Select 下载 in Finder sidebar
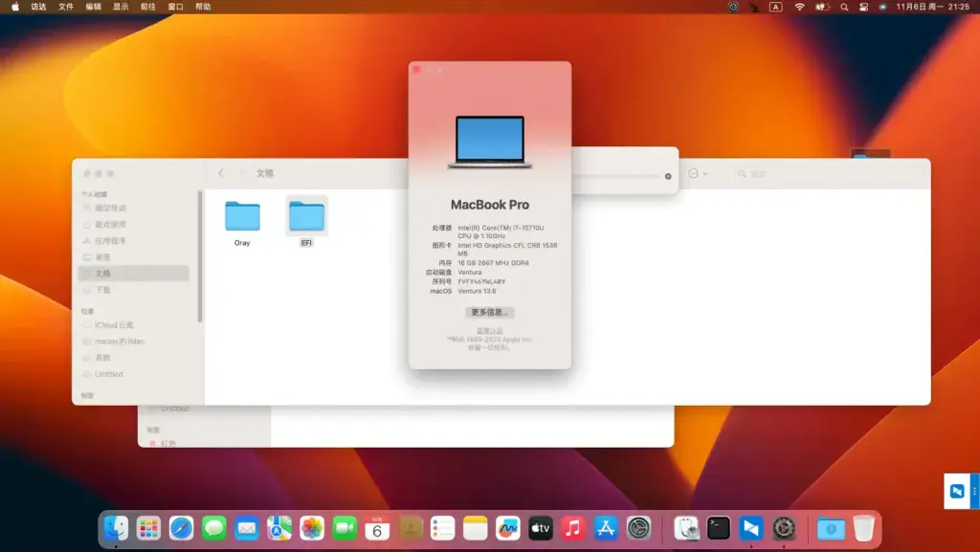 coord(134,290)
